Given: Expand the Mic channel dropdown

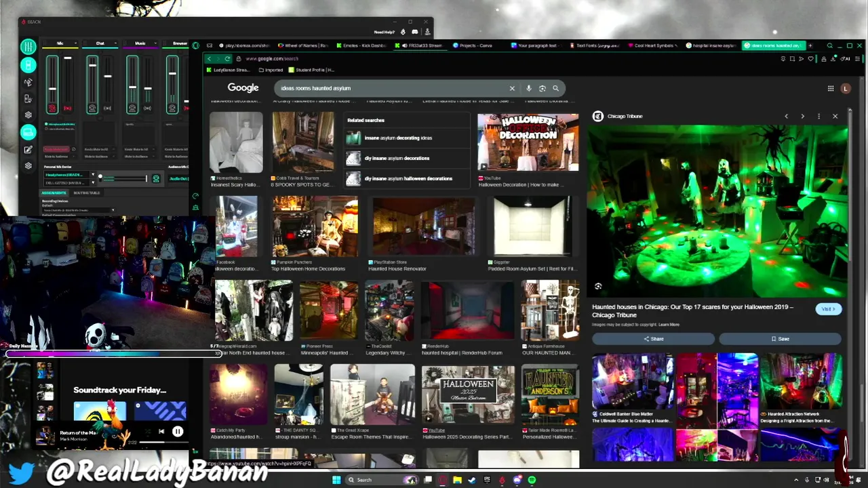Looking at the screenshot, I should coord(75,43).
